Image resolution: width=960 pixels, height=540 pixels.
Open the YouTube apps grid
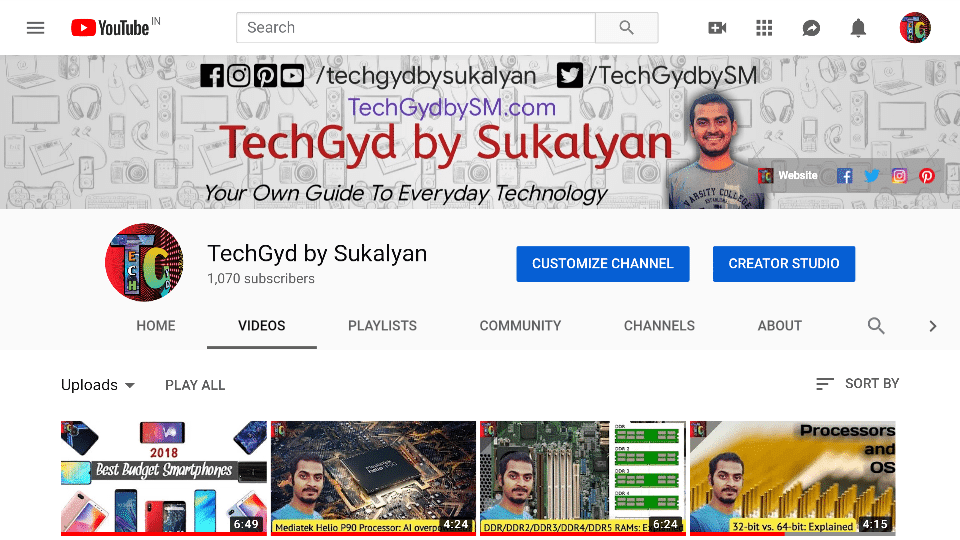tap(764, 28)
